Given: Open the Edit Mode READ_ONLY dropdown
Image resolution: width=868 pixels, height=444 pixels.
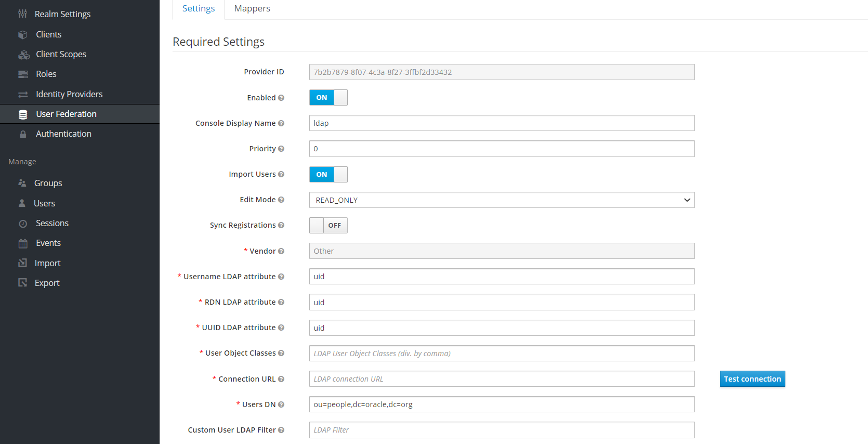Looking at the screenshot, I should [x=502, y=200].
